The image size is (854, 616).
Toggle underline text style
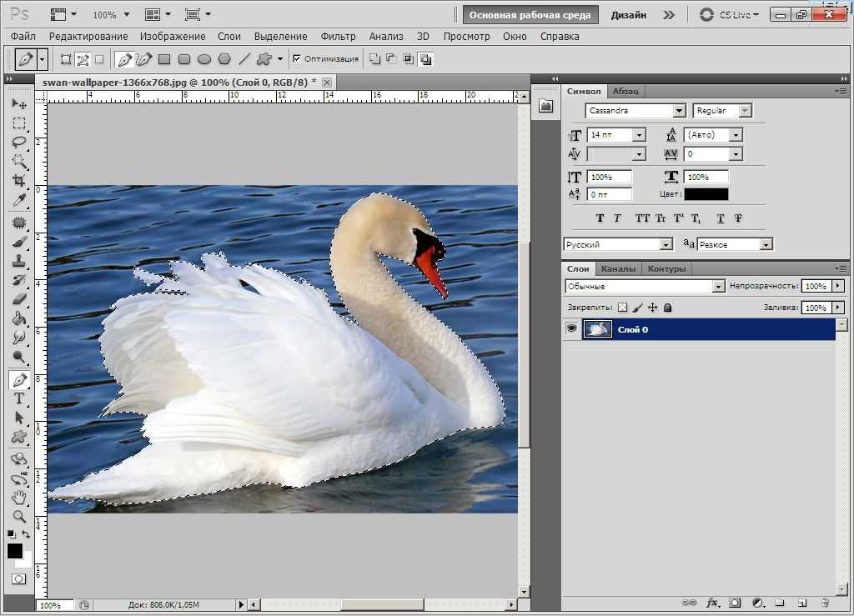pyautogui.click(x=721, y=218)
